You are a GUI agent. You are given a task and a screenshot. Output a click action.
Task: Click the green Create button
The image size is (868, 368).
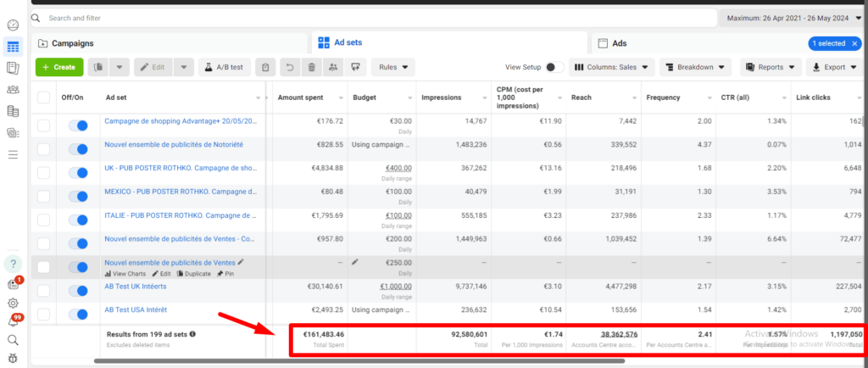[59, 67]
